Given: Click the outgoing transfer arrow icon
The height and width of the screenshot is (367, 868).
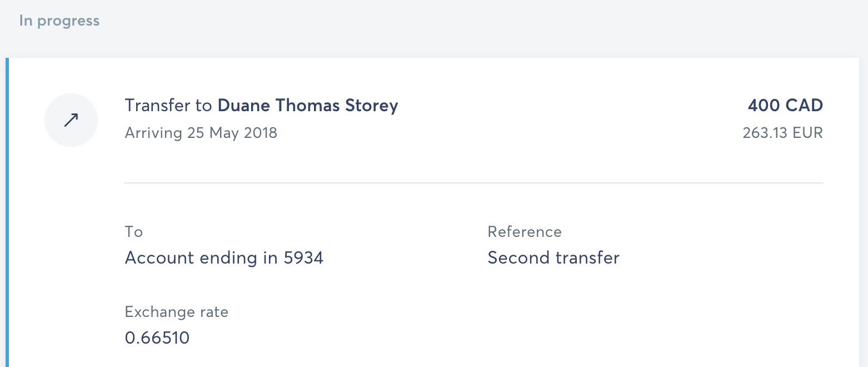Looking at the screenshot, I should (x=71, y=120).
